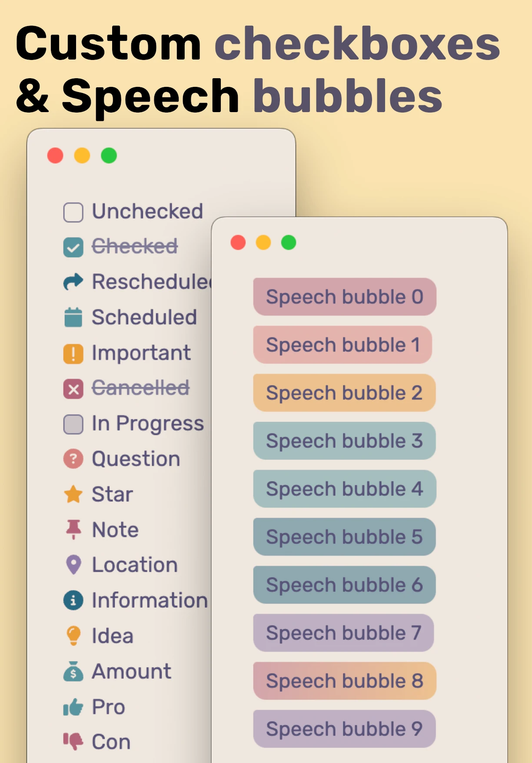
Task: Click the Speech bubble 0 pill
Action: 345,297
